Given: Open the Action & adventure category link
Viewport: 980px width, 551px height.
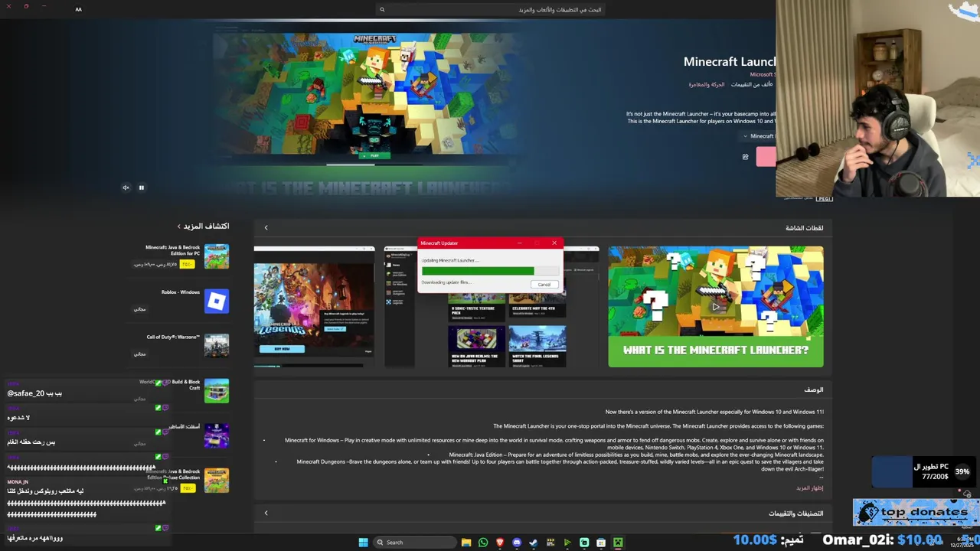Looking at the screenshot, I should [x=706, y=84].
